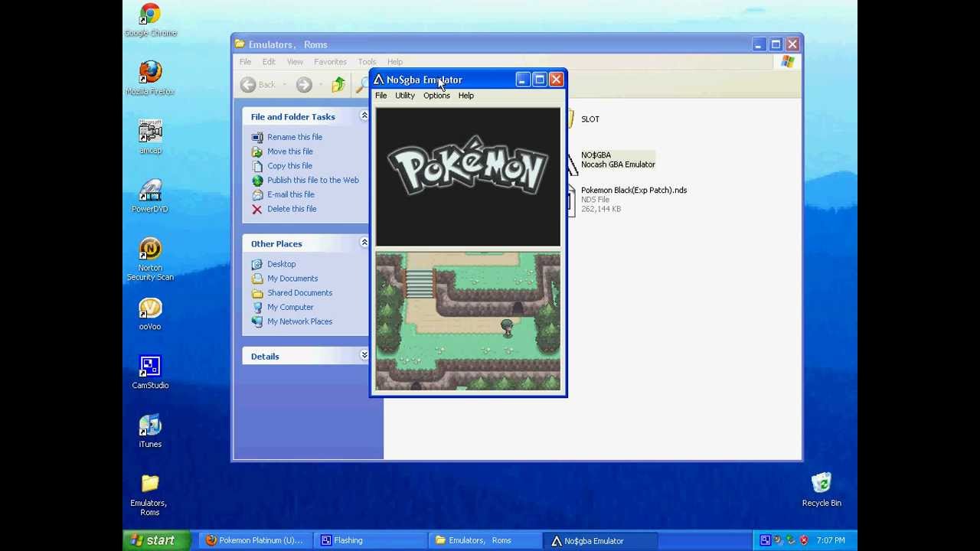The image size is (980, 551).
Task: Click the My Network Places icon
Action: click(257, 322)
